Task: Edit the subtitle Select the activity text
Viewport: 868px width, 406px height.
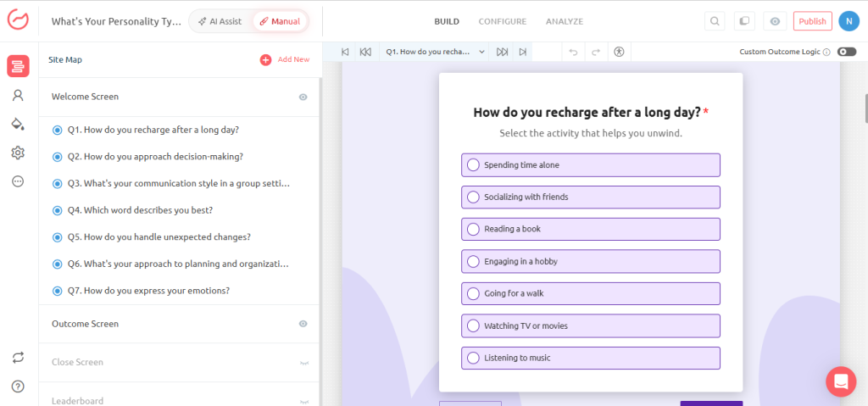Action: [591, 133]
